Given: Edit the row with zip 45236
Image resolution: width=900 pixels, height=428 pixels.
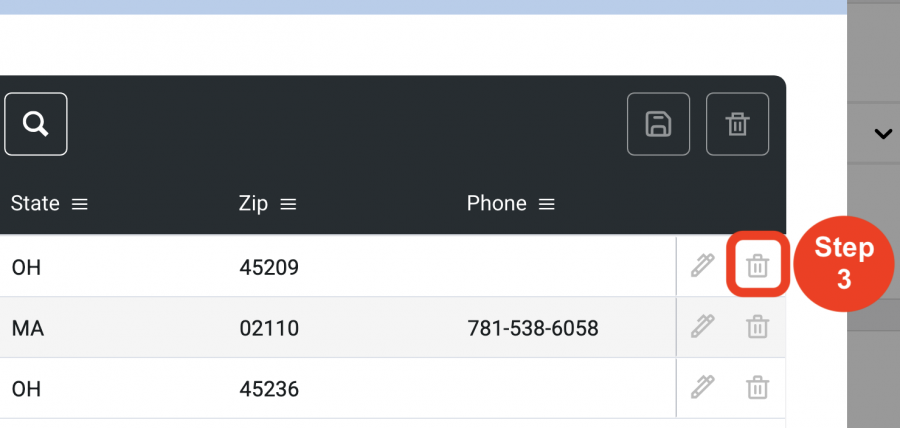Looking at the screenshot, I should pos(702,387).
